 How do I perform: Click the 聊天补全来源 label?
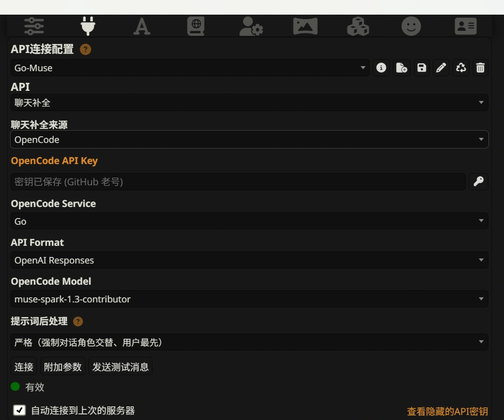pos(39,125)
